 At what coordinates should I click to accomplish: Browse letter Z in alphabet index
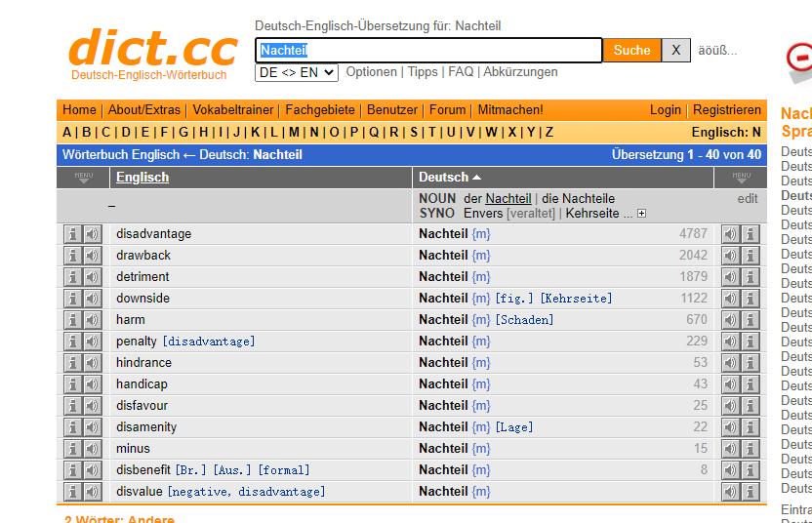549,133
